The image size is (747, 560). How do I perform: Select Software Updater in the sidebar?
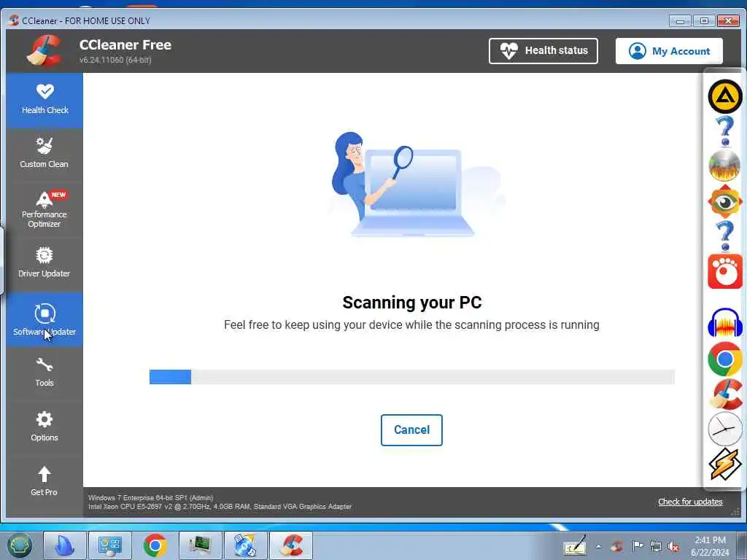44,319
